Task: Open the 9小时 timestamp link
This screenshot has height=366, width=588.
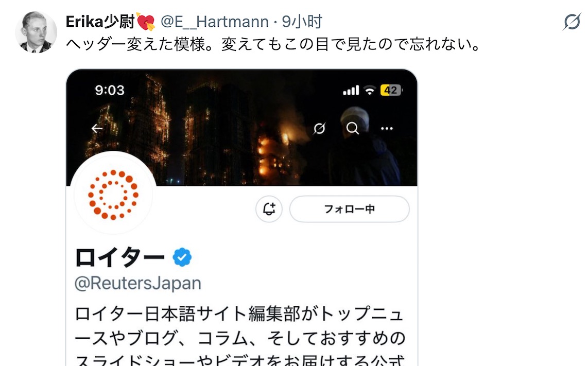Action: [x=302, y=22]
